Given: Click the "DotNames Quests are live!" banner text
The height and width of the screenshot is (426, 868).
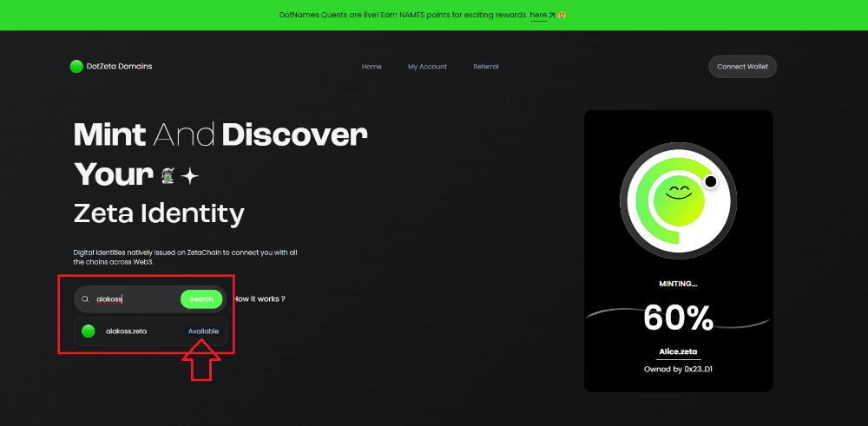Looking at the screenshot, I should 403,16.
